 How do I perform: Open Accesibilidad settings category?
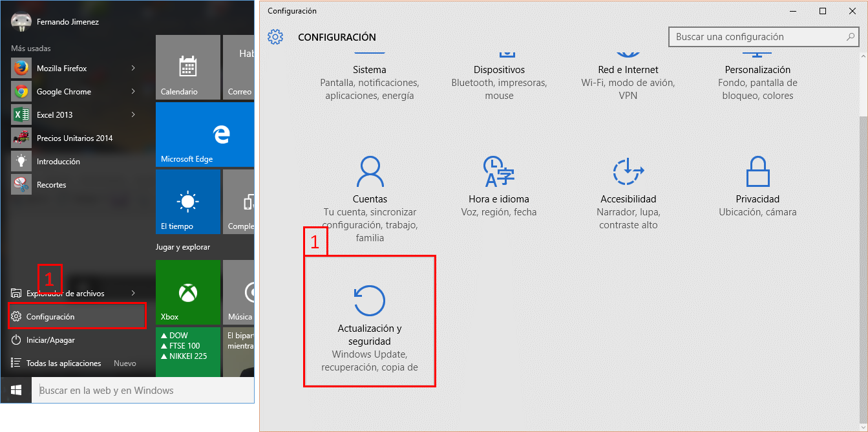[628, 194]
